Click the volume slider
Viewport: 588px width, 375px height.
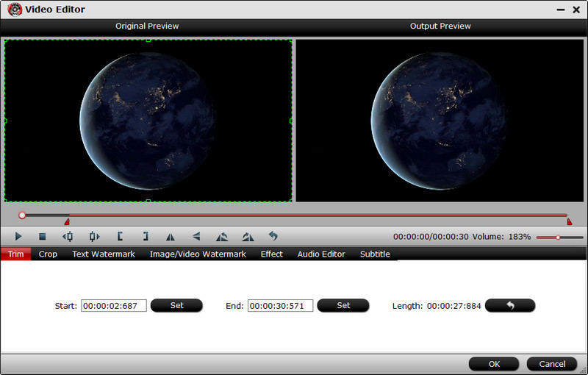[559, 238]
